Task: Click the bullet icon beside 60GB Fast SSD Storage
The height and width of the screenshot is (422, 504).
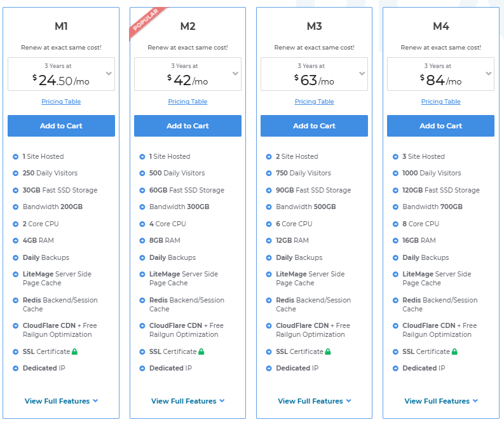Action: click(x=142, y=190)
